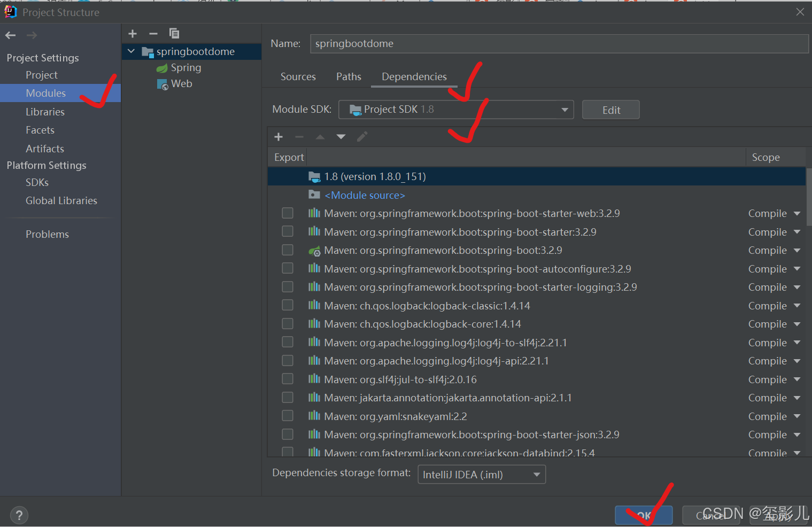This screenshot has width=812, height=528.
Task: Click library icon for spring-boot-starter-web
Action: [314, 213]
